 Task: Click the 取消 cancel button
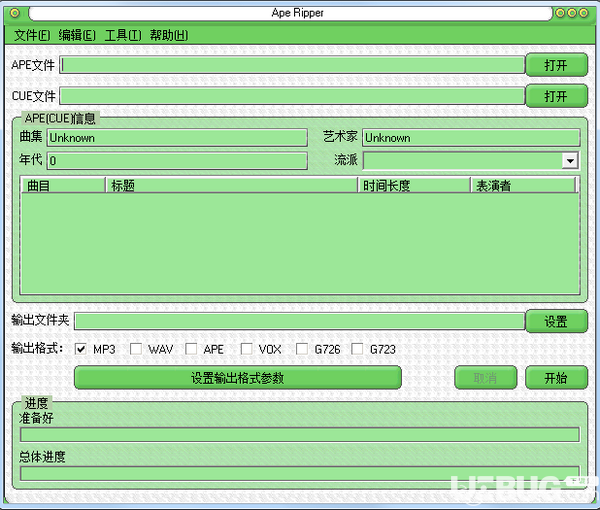486,378
